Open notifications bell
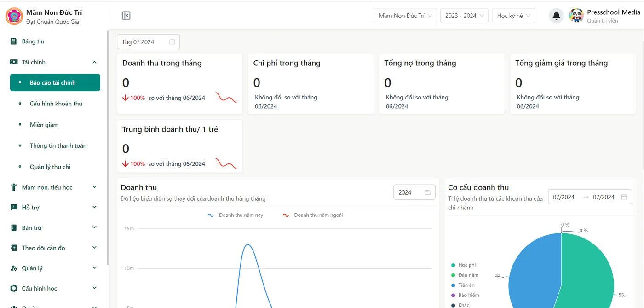 point(556,16)
